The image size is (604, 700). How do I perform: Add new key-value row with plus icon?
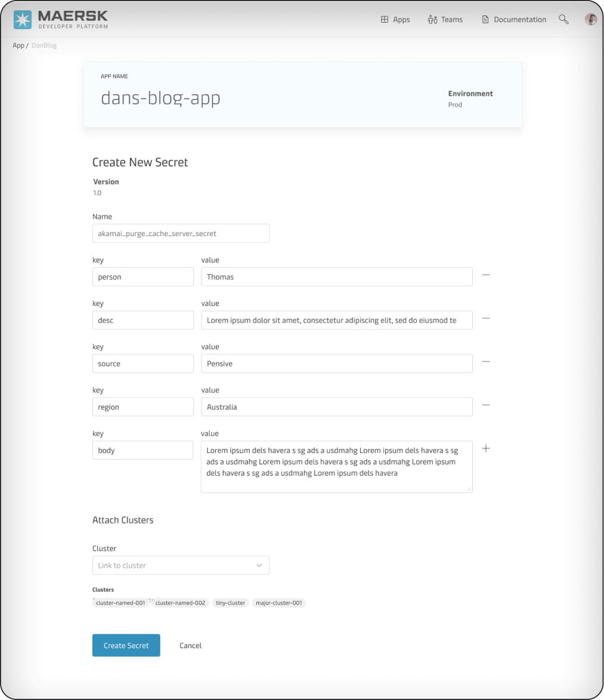(486, 448)
